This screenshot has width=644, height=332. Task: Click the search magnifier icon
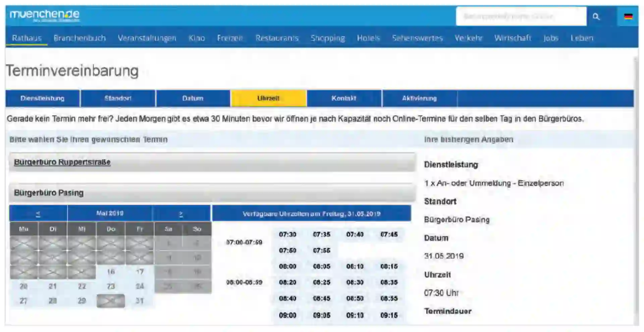(596, 16)
